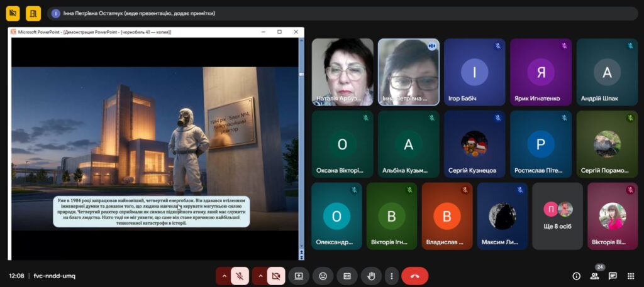Click the shared PowerPoint window vertical scrollbar

coord(301,144)
